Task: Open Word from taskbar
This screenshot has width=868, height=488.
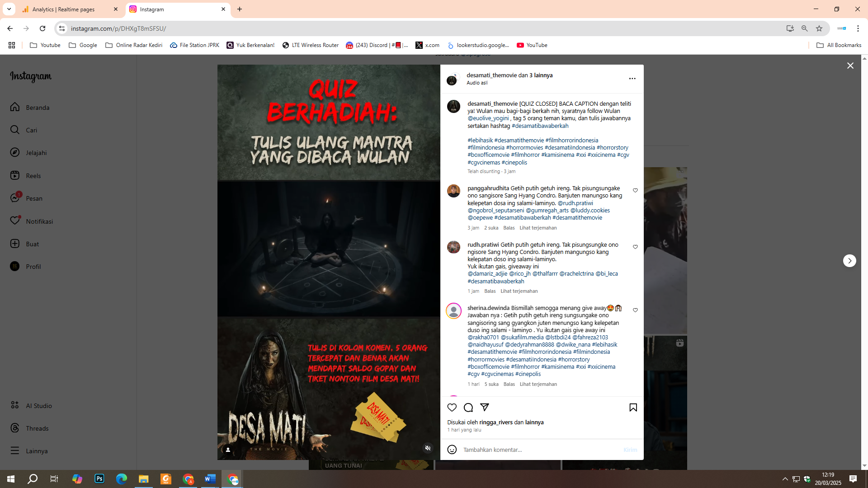Action: click(210, 479)
